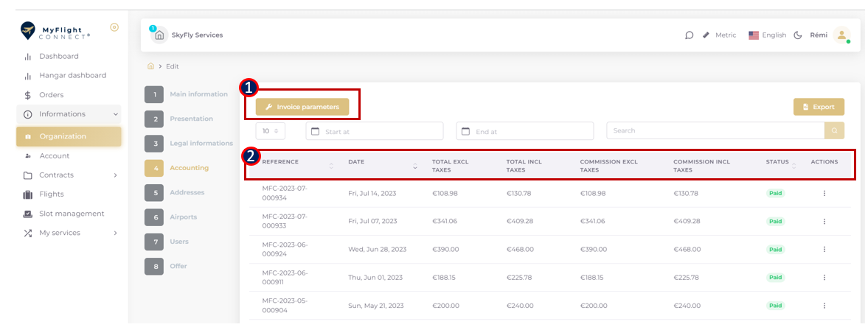Click the Invoice parameters button
868x330 pixels.
pos(302,107)
